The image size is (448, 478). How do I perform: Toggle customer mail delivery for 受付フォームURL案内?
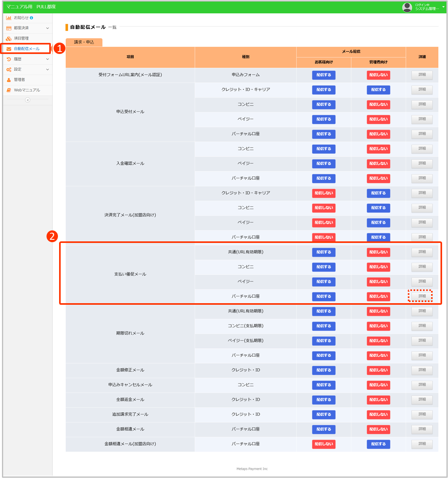(x=323, y=75)
